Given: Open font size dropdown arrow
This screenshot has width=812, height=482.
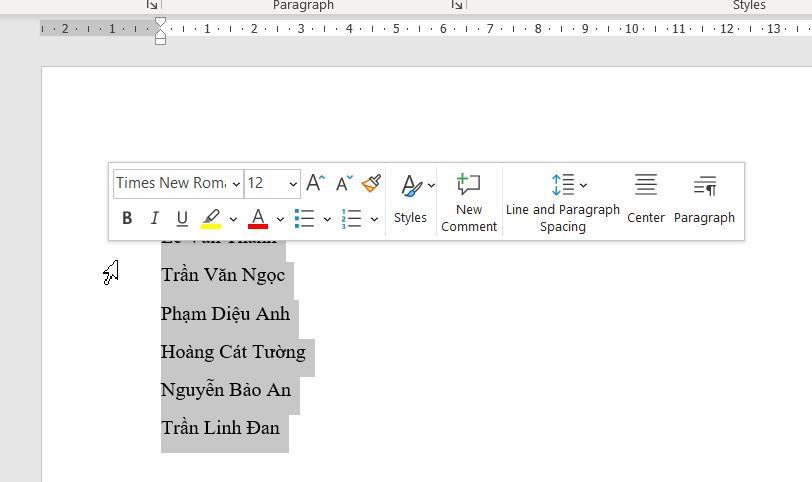Looking at the screenshot, I should [293, 184].
